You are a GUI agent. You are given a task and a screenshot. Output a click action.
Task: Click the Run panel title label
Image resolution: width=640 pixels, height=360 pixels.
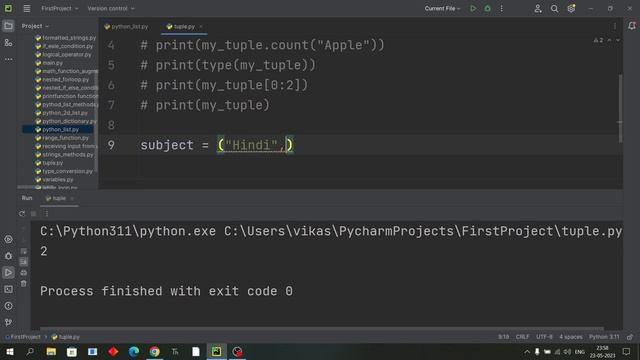pyautogui.click(x=27, y=198)
